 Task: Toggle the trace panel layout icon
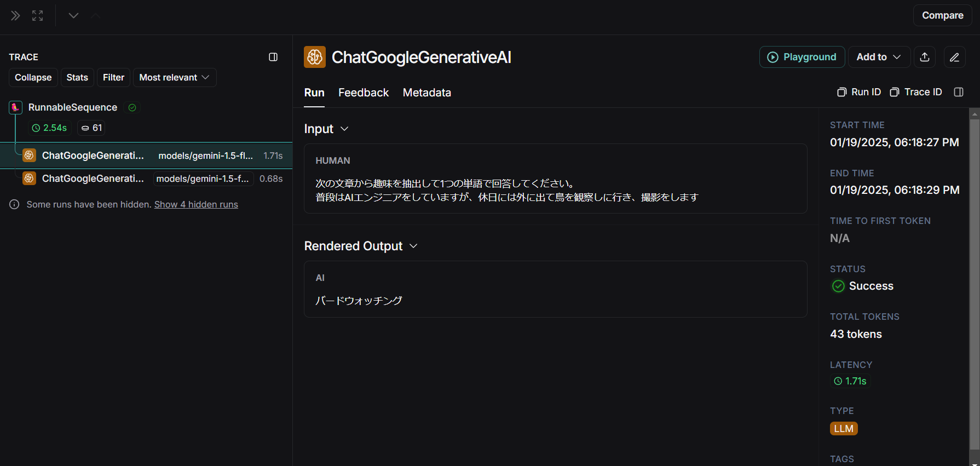[273, 57]
